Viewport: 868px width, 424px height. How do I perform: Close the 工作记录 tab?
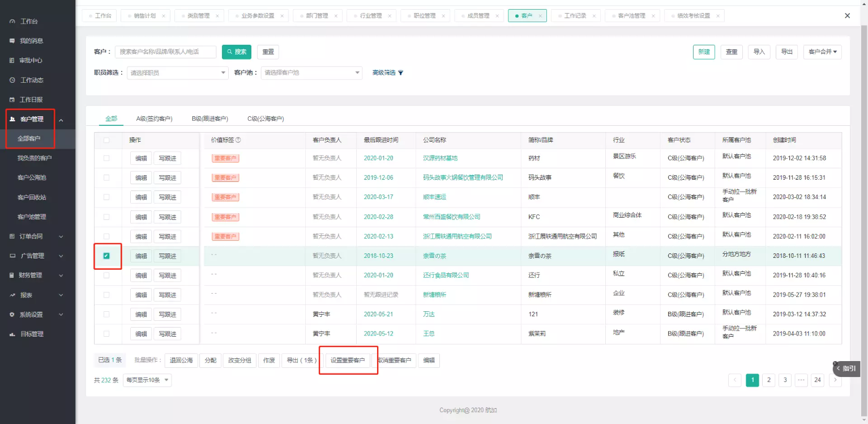pyautogui.click(x=595, y=16)
